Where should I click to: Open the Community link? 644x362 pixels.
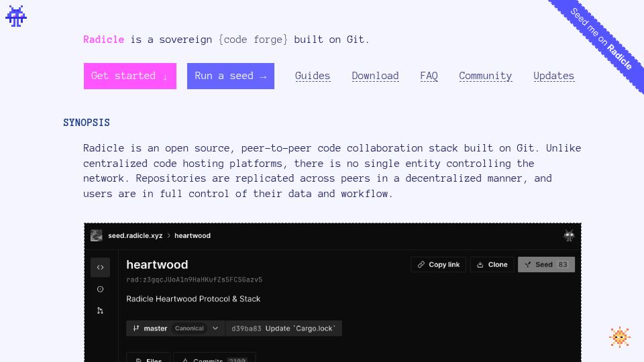[485, 76]
